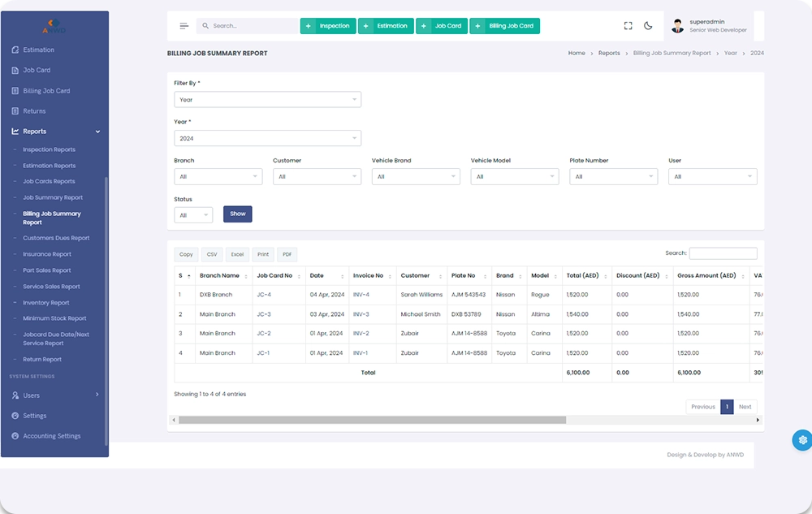Open the floating settings gear button
The width and height of the screenshot is (812, 514).
(802, 440)
